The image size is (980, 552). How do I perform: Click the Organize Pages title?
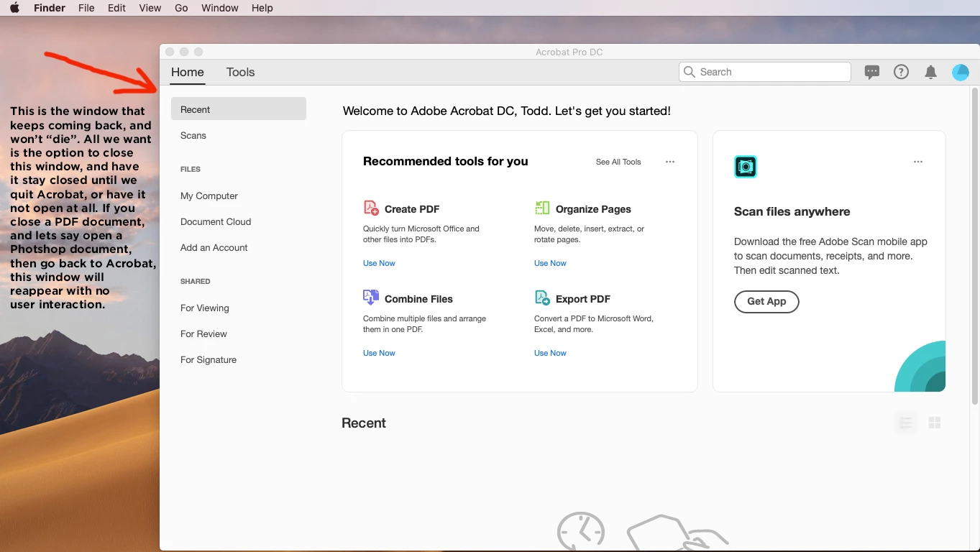pyautogui.click(x=593, y=209)
